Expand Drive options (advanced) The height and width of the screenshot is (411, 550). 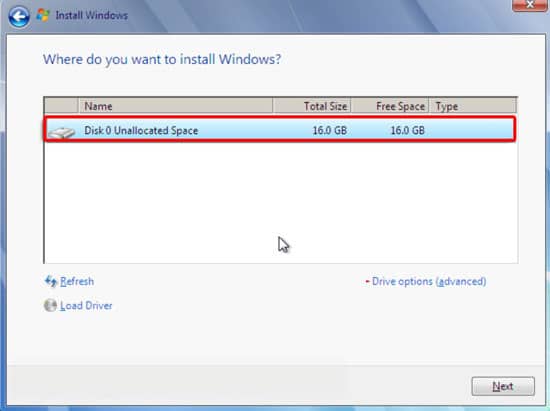[x=429, y=281]
